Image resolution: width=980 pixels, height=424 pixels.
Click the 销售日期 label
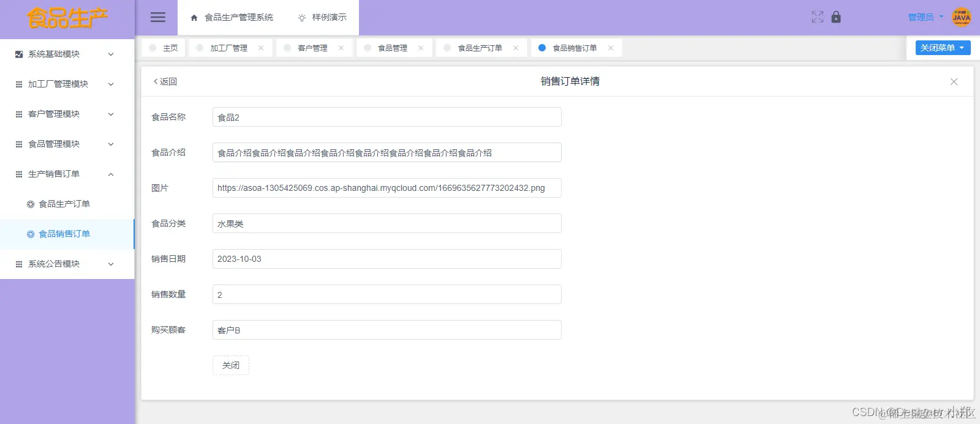click(168, 259)
